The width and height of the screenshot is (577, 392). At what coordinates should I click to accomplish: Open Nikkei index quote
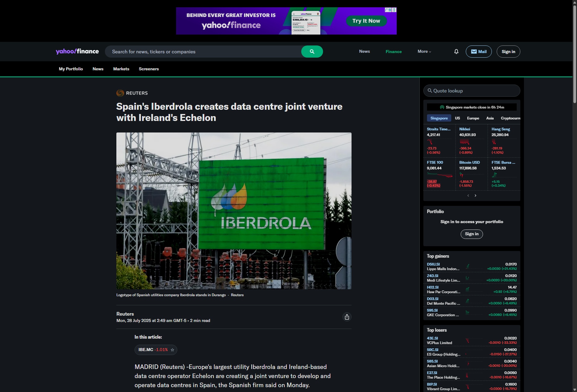point(465,129)
